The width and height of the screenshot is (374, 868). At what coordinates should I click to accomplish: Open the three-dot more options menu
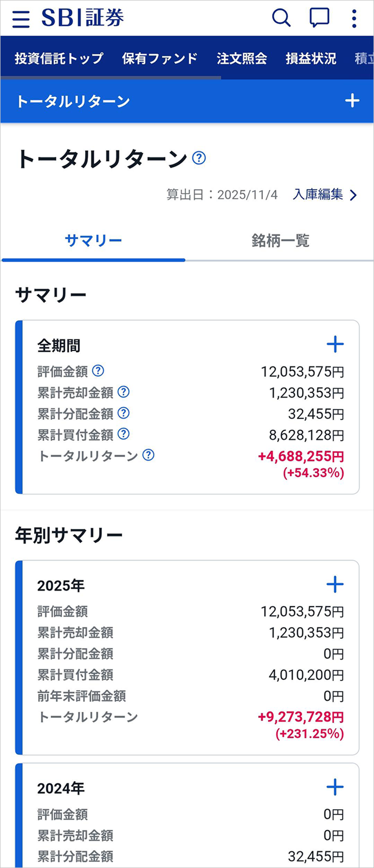coord(354,18)
